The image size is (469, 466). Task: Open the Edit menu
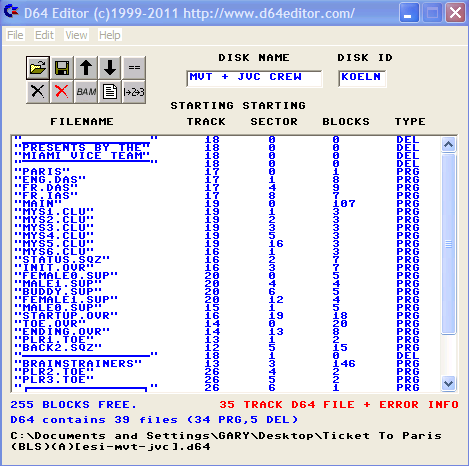click(44, 35)
